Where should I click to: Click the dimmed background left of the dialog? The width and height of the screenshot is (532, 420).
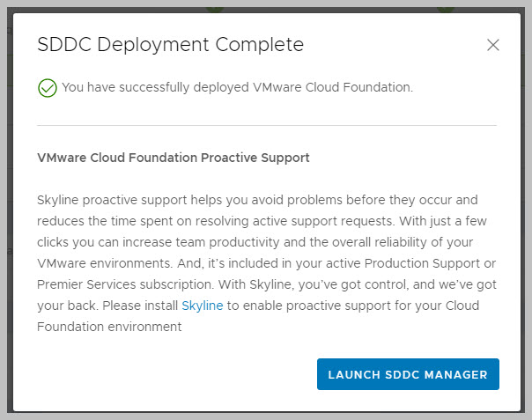click(6, 211)
